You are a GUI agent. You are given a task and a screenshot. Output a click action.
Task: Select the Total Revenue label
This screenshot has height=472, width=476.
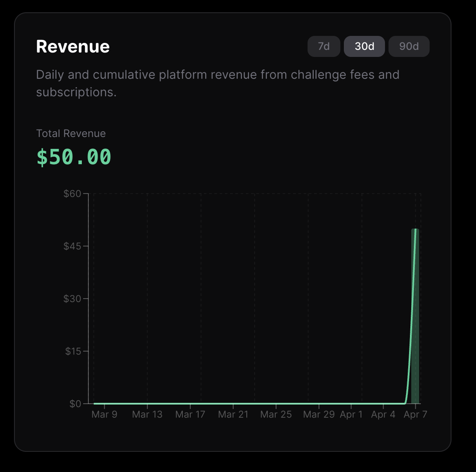70,133
